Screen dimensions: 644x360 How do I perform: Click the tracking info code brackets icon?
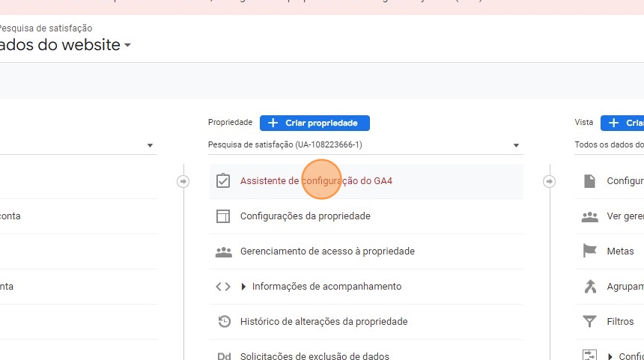click(223, 287)
